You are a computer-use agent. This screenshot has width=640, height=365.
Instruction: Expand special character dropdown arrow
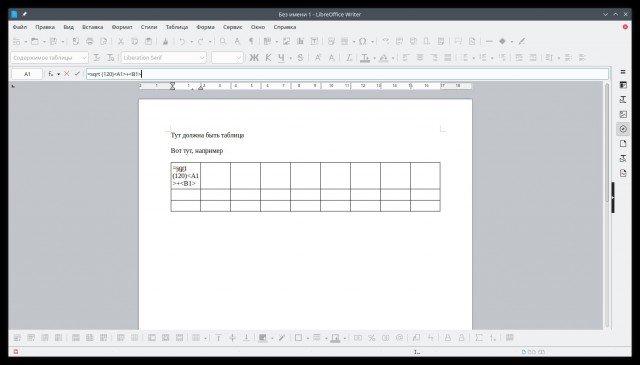tap(372, 42)
